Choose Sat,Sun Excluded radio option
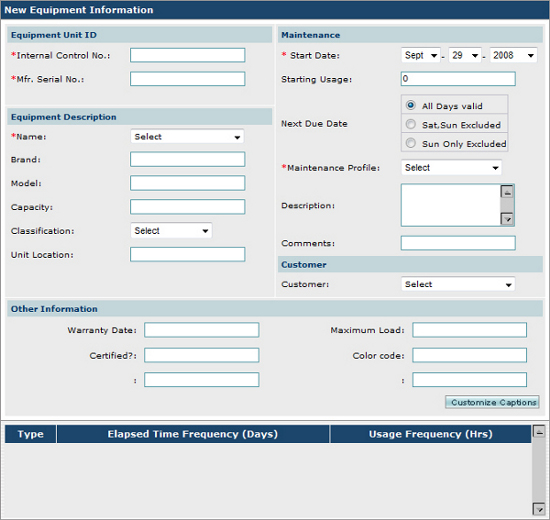Viewport: 550px width, 520px height. (x=411, y=124)
